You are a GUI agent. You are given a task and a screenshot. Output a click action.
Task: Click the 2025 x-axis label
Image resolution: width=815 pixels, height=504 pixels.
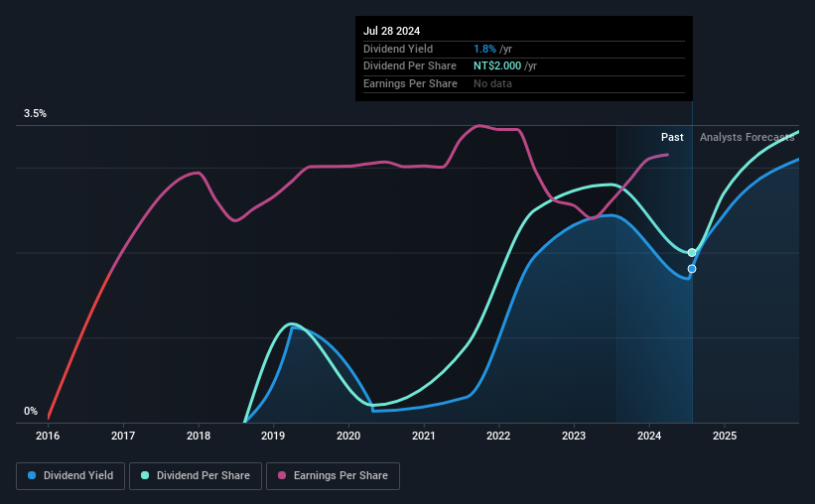[725, 436]
